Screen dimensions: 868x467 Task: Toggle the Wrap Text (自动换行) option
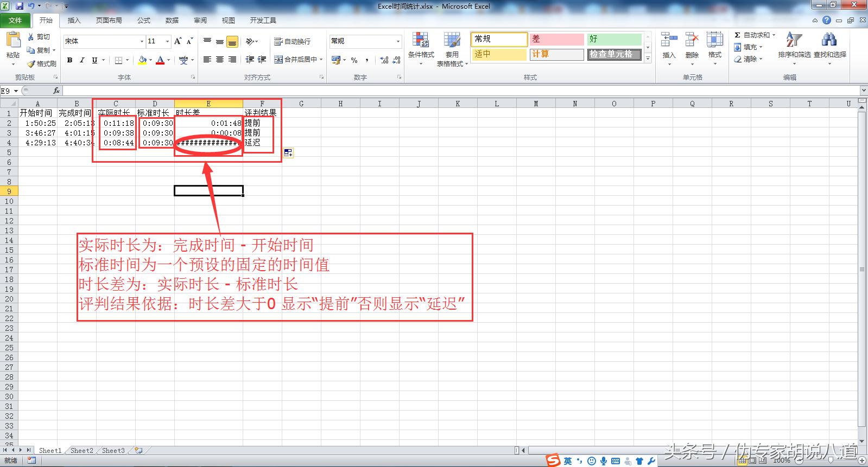pos(293,41)
